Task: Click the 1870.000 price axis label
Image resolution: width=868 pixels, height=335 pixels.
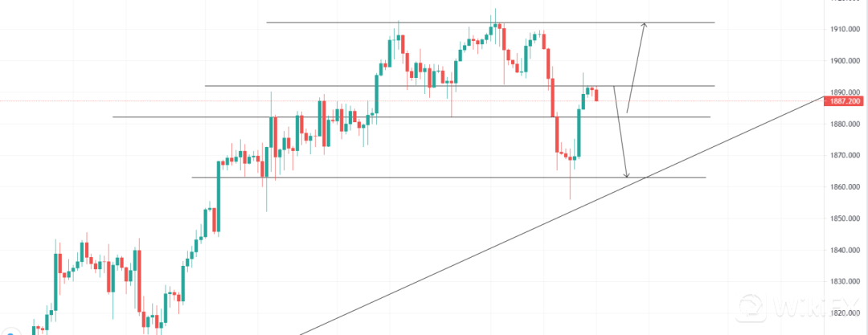Action: pyautogui.click(x=847, y=155)
